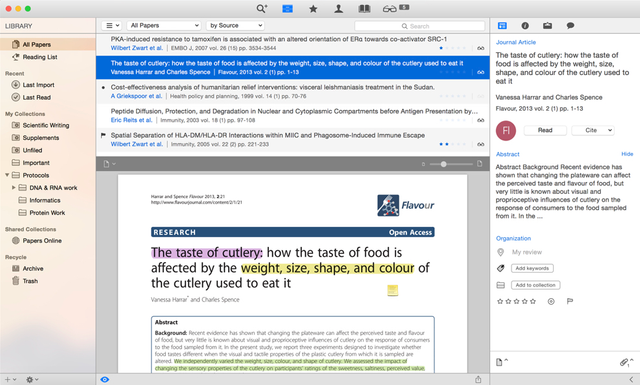Open the authors person view

coord(338,8)
